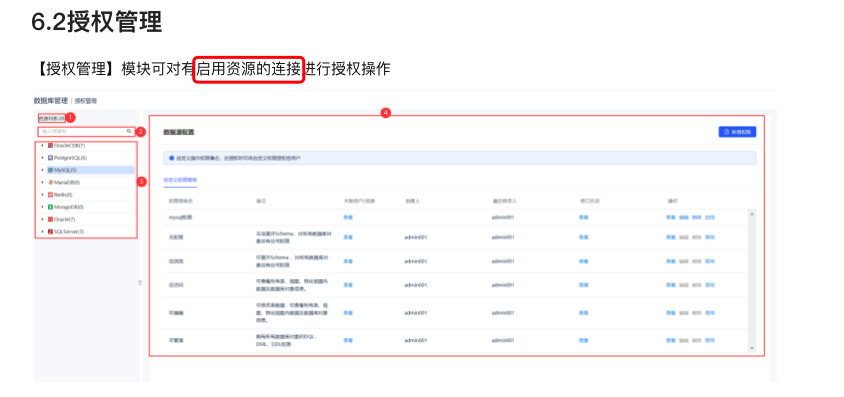
Task: Click 禁用 action in 可编辑 row
Action: point(709,313)
